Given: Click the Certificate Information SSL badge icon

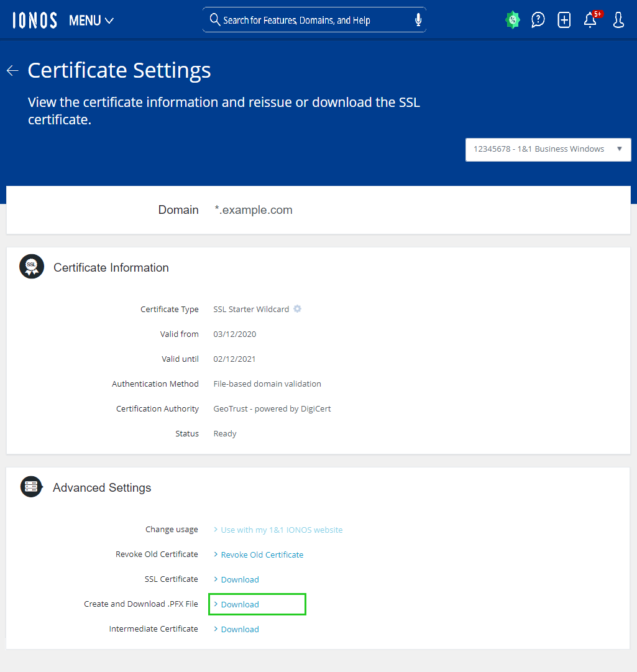Looking at the screenshot, I should pyautogui.click(x=32, y=267).
